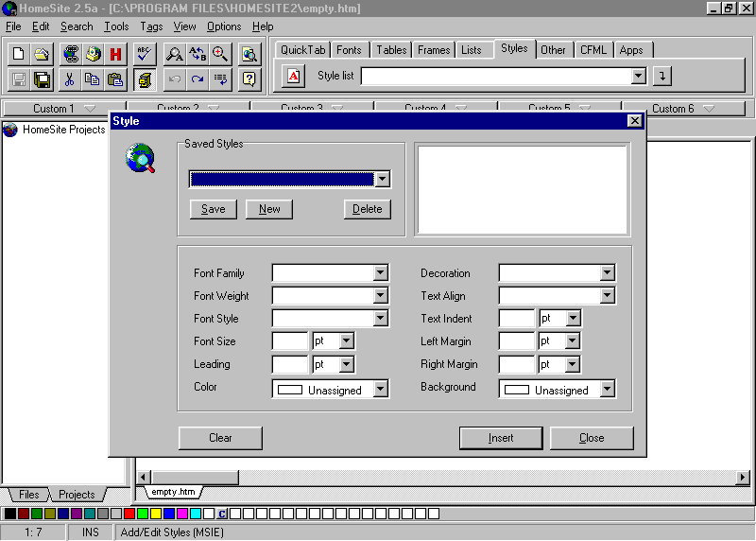
Task: Click the red H toolbar icon
Action: click(115, 54)
